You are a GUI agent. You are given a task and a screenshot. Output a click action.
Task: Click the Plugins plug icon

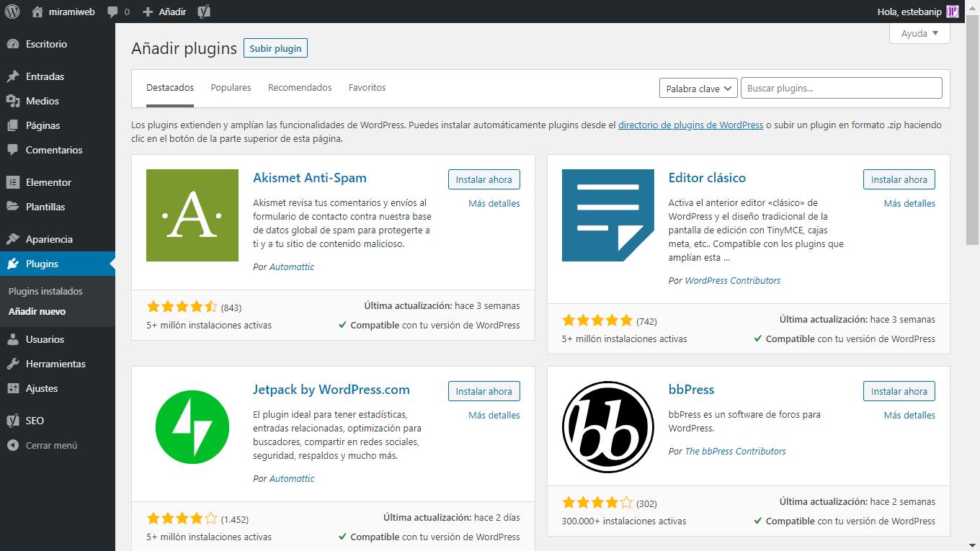point(12,264)
